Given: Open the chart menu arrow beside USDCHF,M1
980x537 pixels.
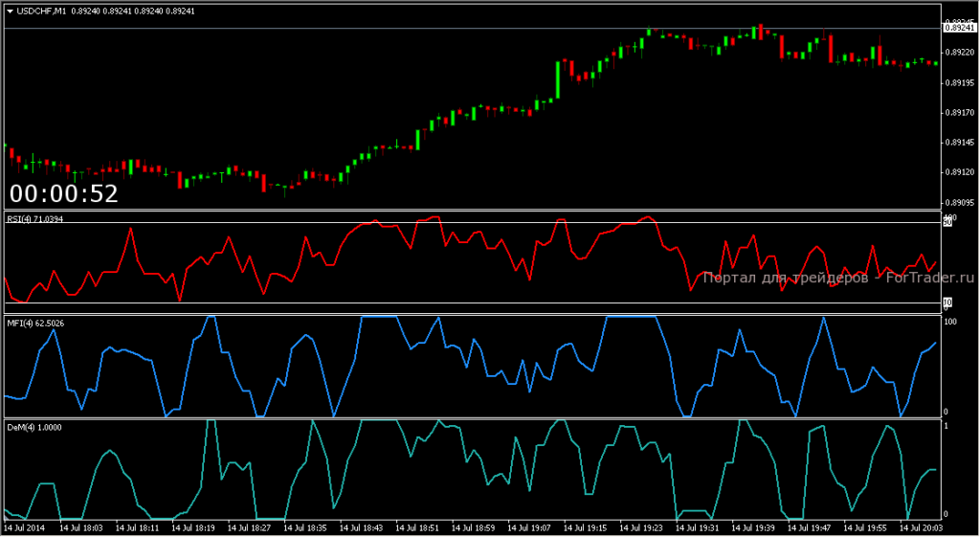Looking at the screenshot, I should (x=10, y=11).
